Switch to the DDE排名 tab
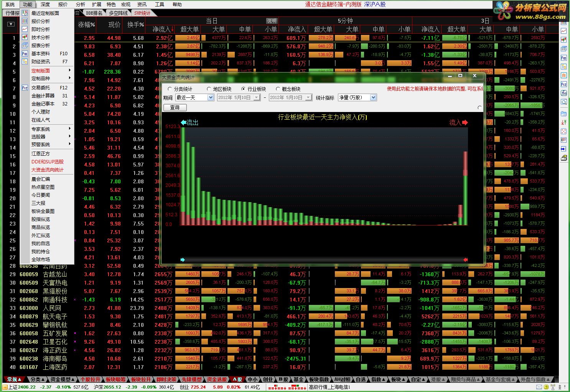 click(x=94, y=13)
